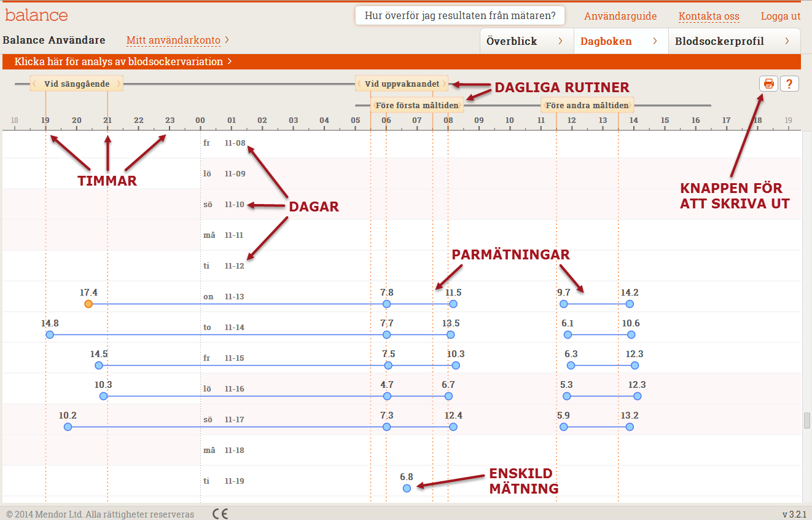Click the 12.4 measurement point on 11-17
The image size is (812, 520).
pyautogui.click(x=453, y=427)
